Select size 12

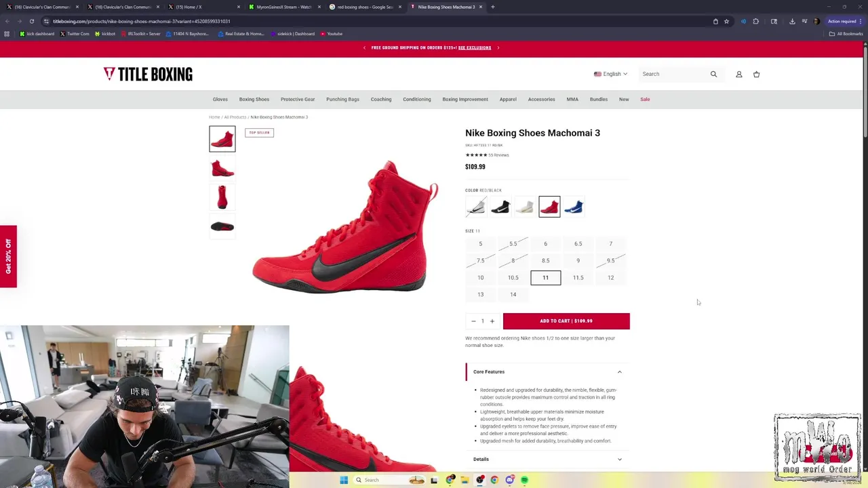[x=610, y=278]
